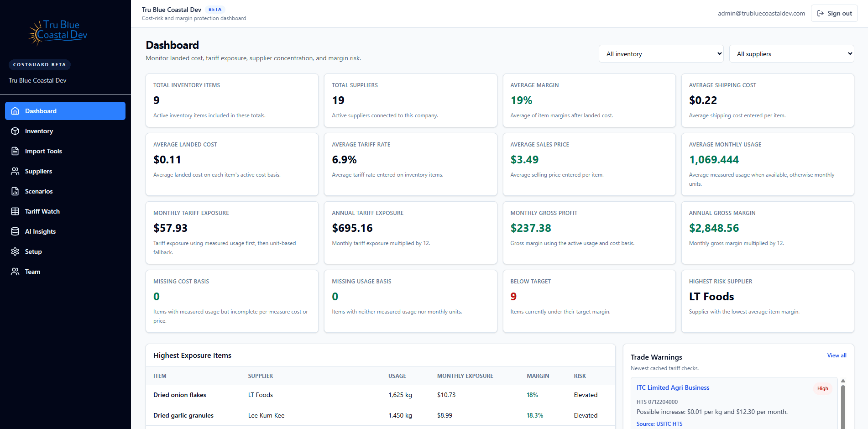The height and width of the screenshot is (429, 868).
Task: Click the Missing Cost Basis value 0
Action: click(157, 297)
